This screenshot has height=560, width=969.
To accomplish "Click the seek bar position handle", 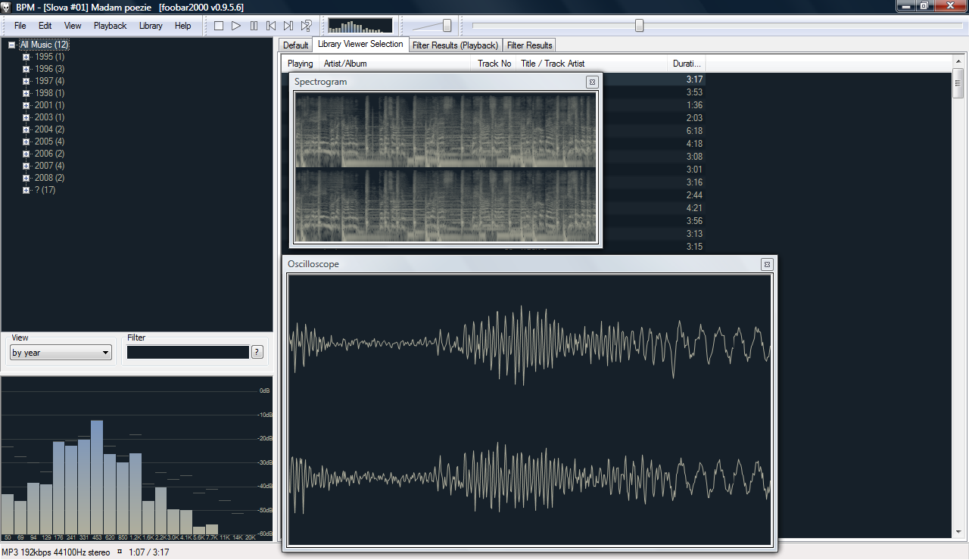I will tap(639, 26).
